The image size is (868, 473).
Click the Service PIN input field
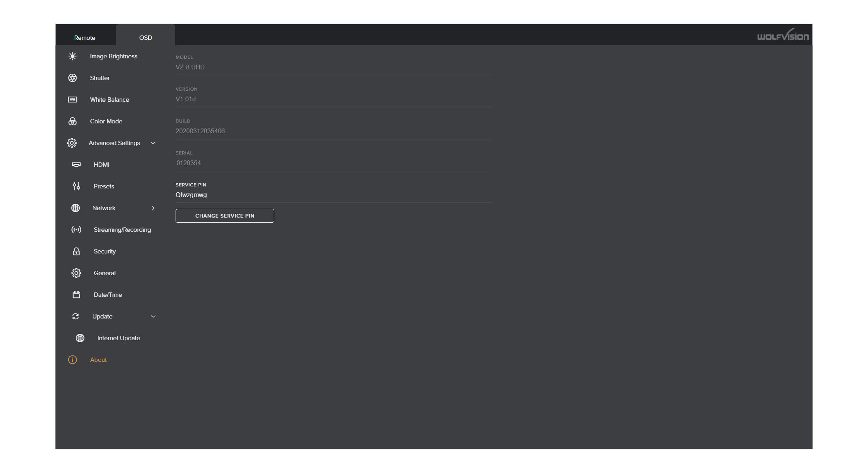334,195
